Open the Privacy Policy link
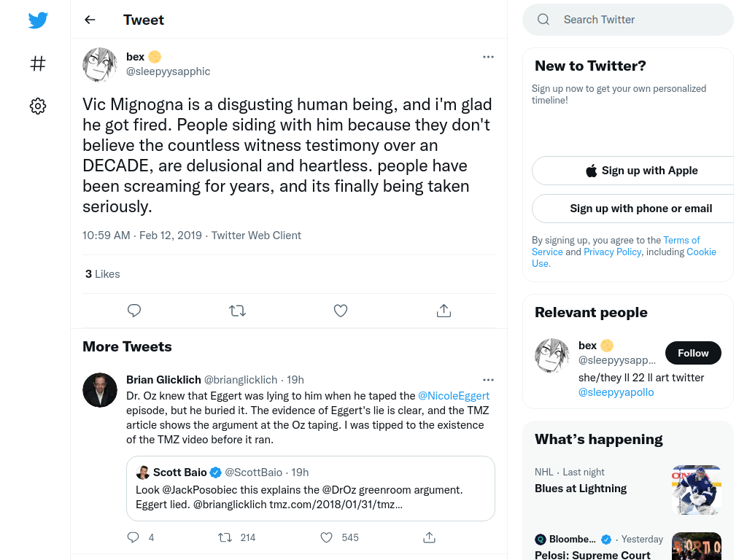This screenshot has height=560, width=747. [x=612, y=252]
